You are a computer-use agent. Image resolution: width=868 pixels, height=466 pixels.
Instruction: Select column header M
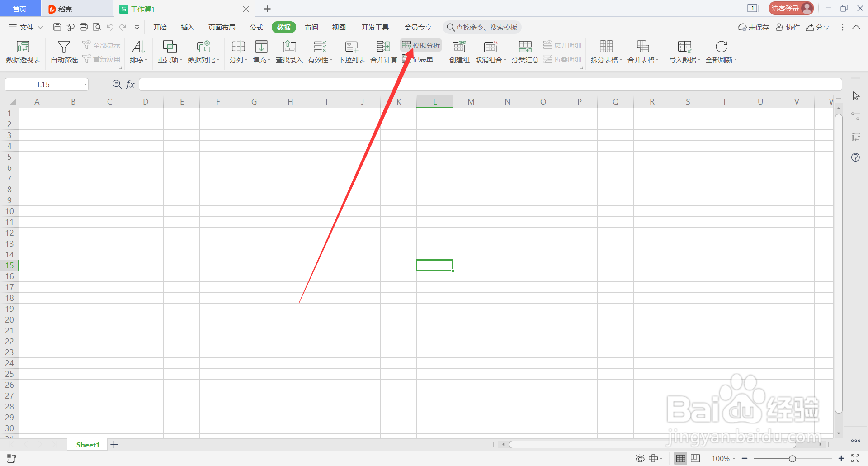[471, 101]
